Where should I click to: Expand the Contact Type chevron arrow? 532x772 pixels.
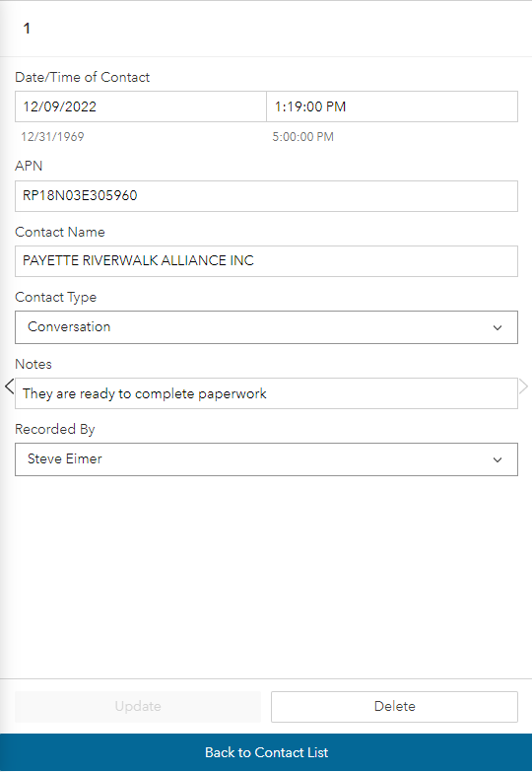498,327
